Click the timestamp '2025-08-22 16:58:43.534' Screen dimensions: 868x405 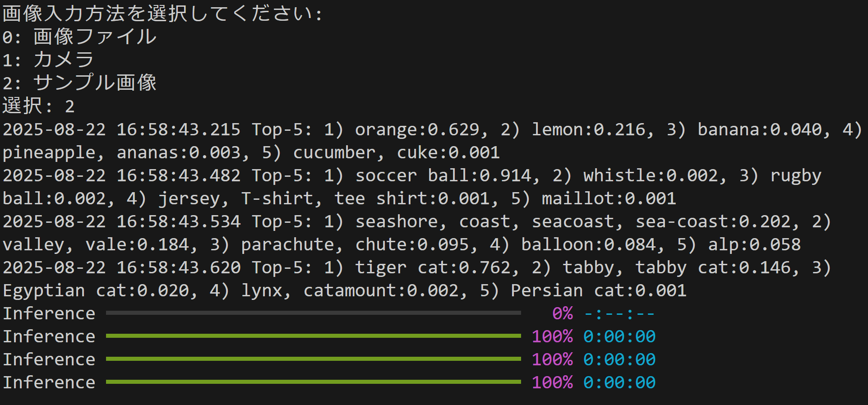coord(122,221)
